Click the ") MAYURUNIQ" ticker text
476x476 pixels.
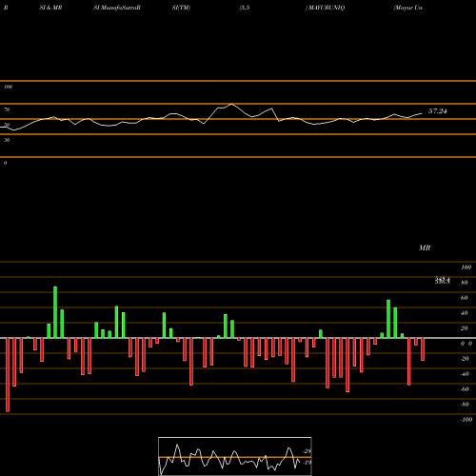(325, 8)
